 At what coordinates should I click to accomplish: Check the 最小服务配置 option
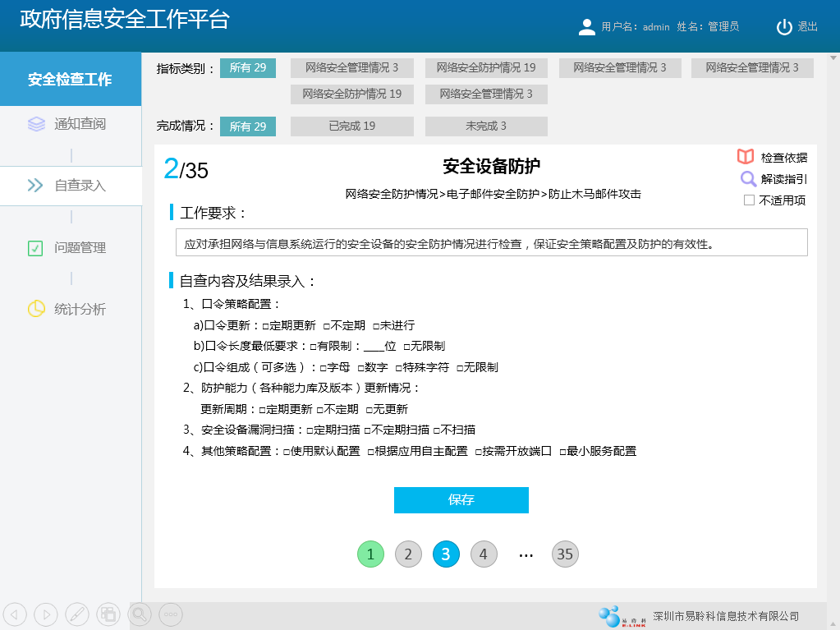[x=563, y=452]
